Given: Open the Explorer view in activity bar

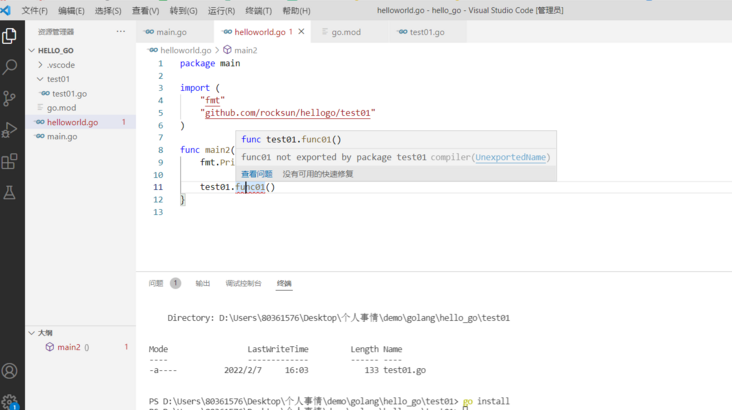Looking at the screenshot, I should click(9, 36).
